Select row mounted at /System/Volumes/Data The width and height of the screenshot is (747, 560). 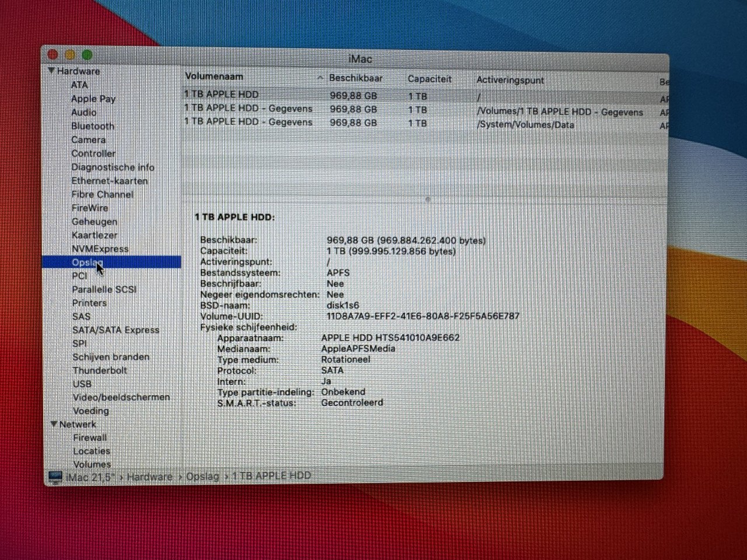click(x=425, y=123)
